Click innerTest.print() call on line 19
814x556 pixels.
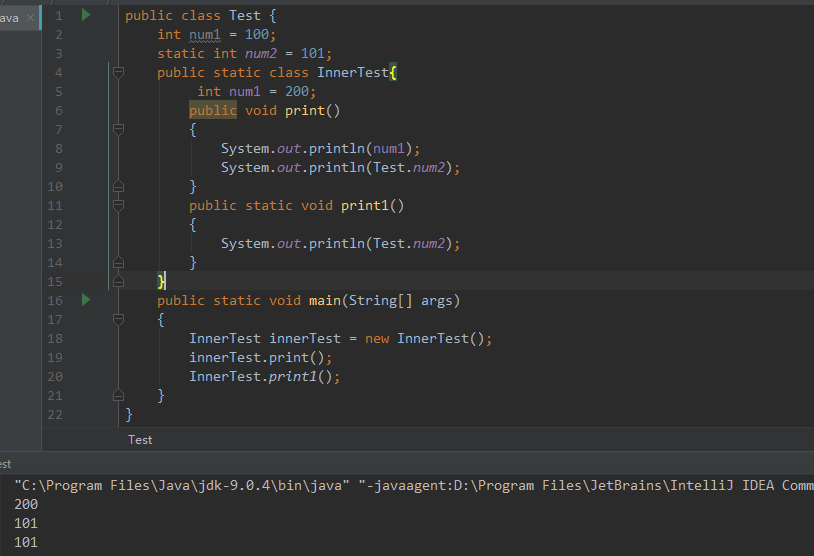(x=257, y=358)
